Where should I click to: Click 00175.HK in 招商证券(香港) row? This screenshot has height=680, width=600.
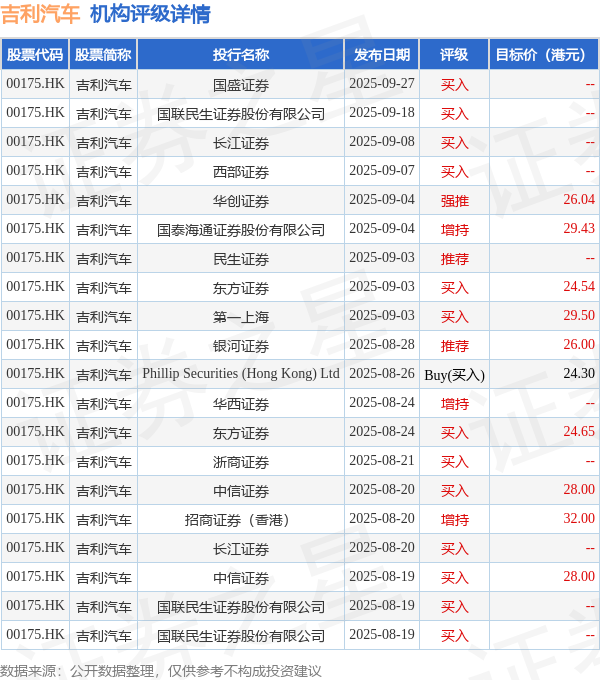click(x=35, y=519)
